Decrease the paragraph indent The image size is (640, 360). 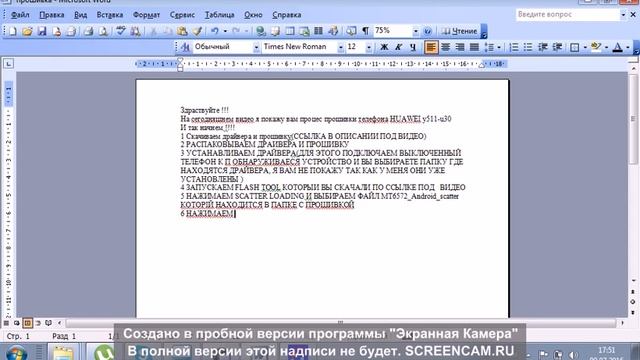tap(543, 47)
